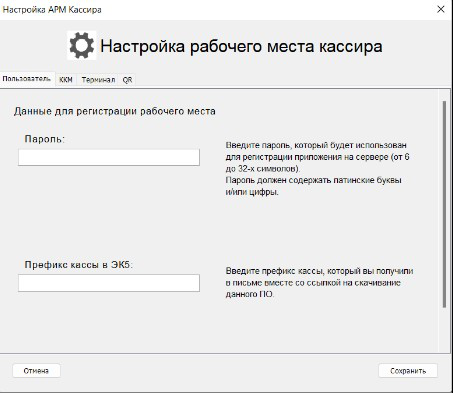Click the Пароль: label
The width and height of the screenshot is (453, 393).
(45, 139)
